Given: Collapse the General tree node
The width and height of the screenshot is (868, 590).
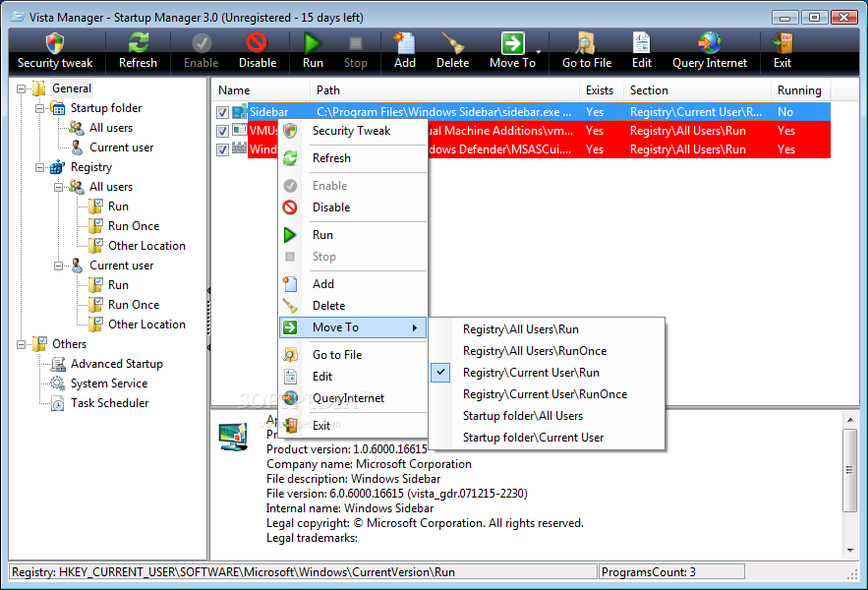Looking at the screenshot, I should [21, 88].
